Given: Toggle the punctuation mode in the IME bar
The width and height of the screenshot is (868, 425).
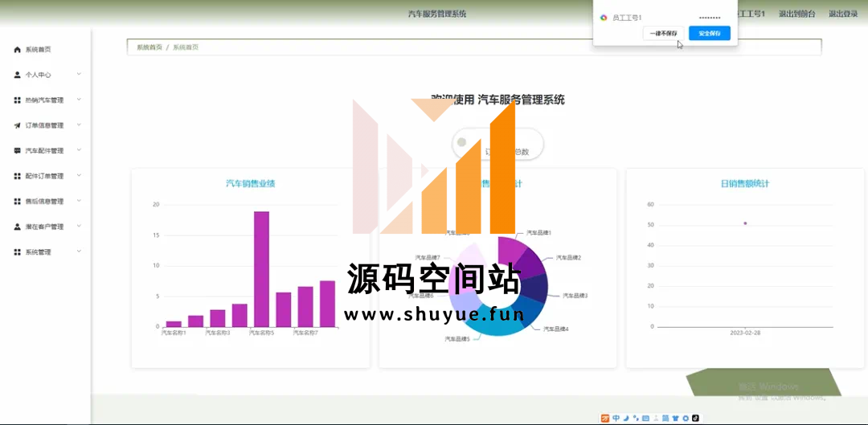Looking at the screenshot, I should point(636,418).
